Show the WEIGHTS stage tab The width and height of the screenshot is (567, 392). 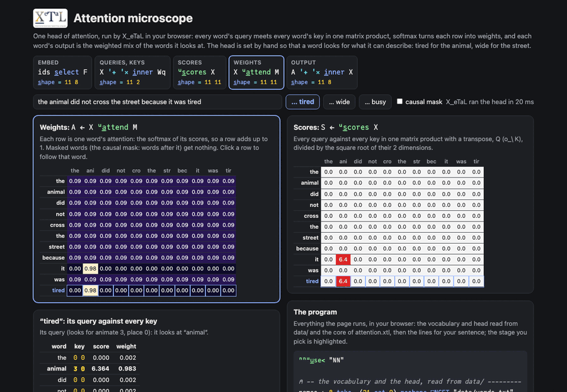click(256, 72)
